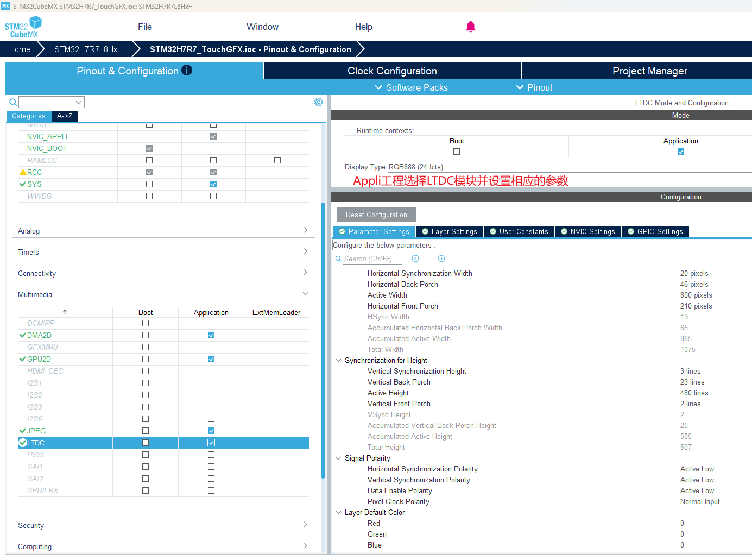Expand the Connectivity category
The width and height of the screenshot is (752, 560).
point(163,273)
